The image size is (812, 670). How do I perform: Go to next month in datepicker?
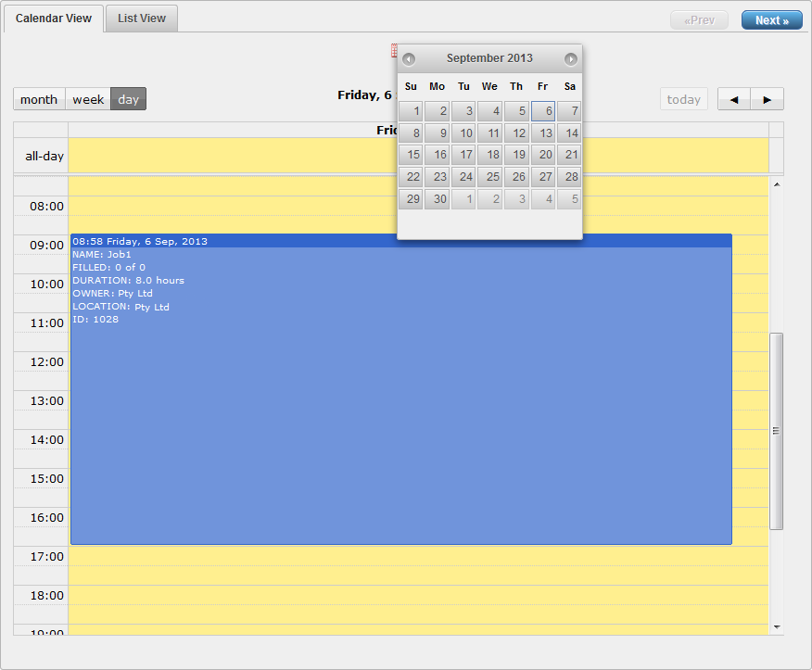coord(571,59)
